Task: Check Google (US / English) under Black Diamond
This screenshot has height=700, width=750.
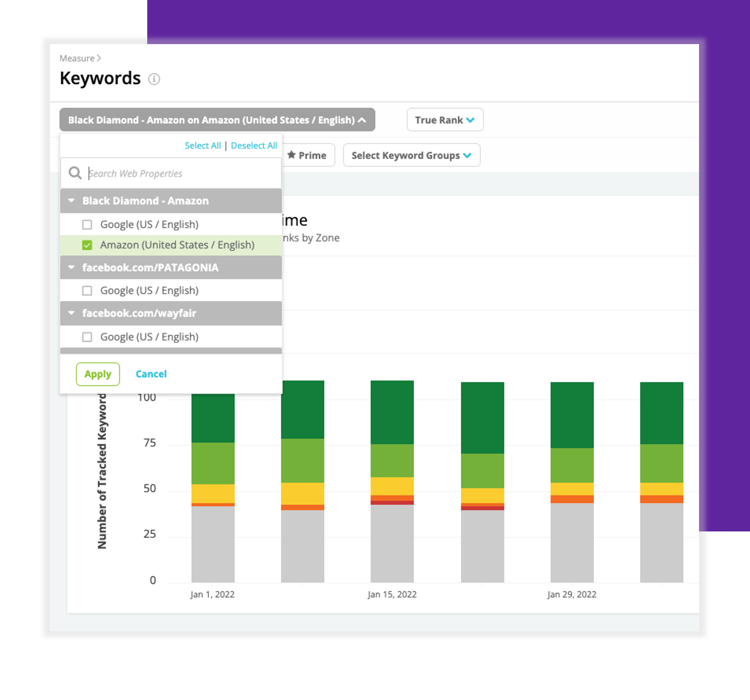Action: pos(87,225)
